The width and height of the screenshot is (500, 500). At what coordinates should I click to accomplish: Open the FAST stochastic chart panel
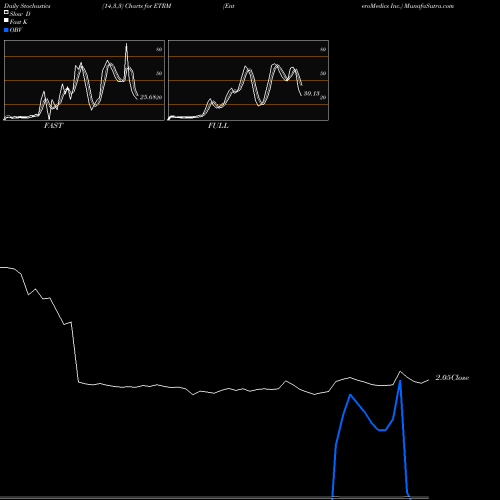[x=84, y=80]
